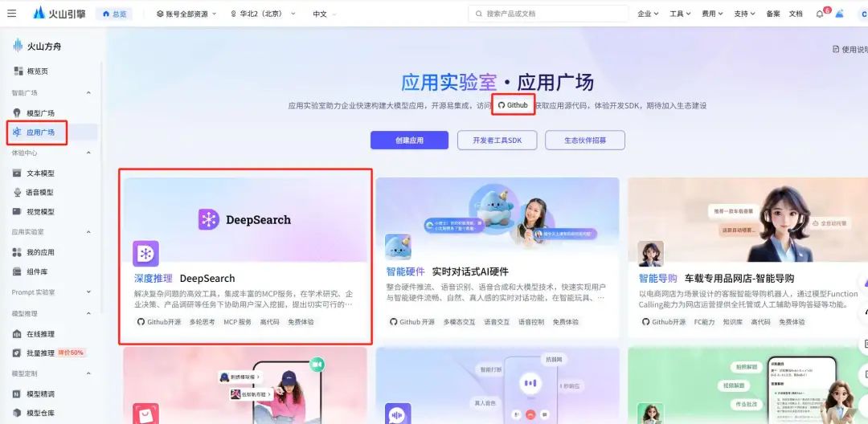Collapse the 应用实验室 section

point(88,232)
